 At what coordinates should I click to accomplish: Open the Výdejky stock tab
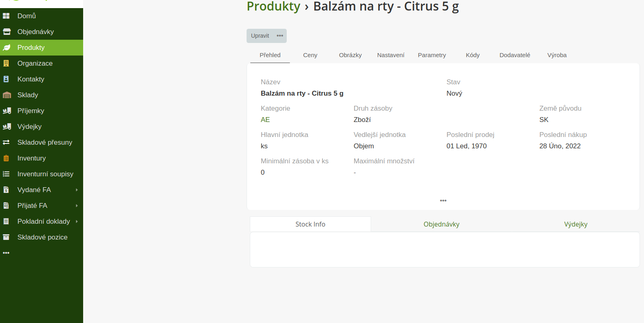576,224
